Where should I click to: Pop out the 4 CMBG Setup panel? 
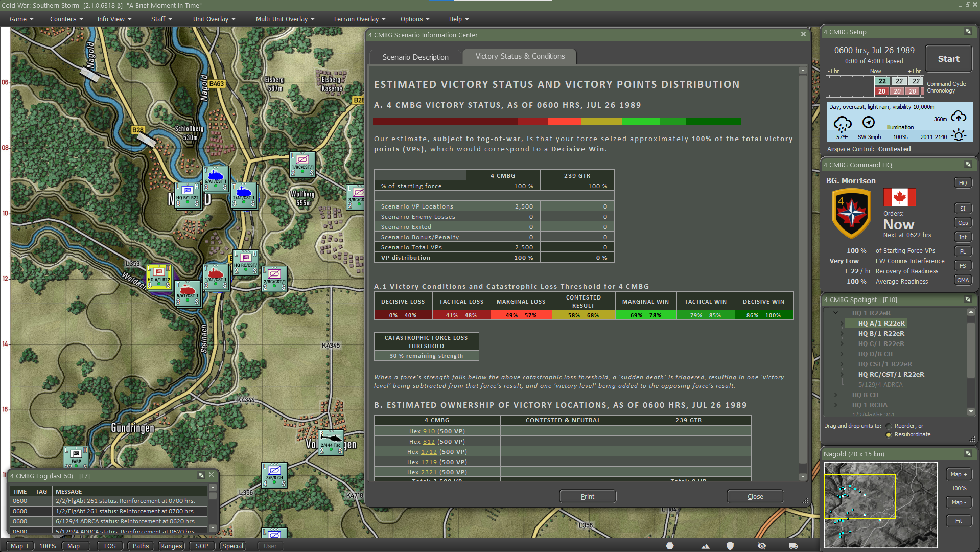968,32
